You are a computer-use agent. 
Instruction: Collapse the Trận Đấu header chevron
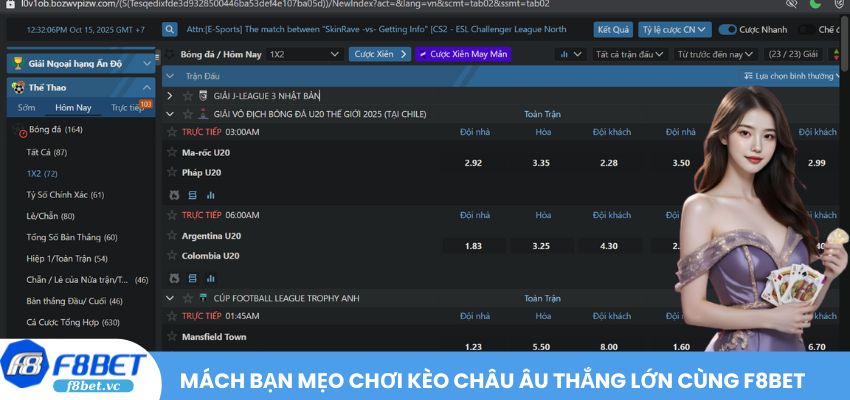(170, 76)
